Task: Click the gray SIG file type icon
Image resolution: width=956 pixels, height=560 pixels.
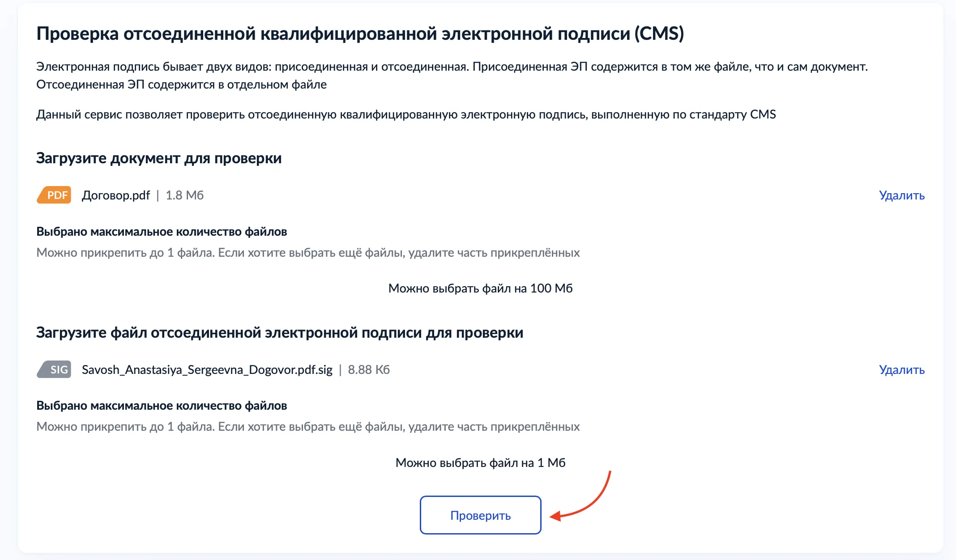Action: click(x=54, y=369)
